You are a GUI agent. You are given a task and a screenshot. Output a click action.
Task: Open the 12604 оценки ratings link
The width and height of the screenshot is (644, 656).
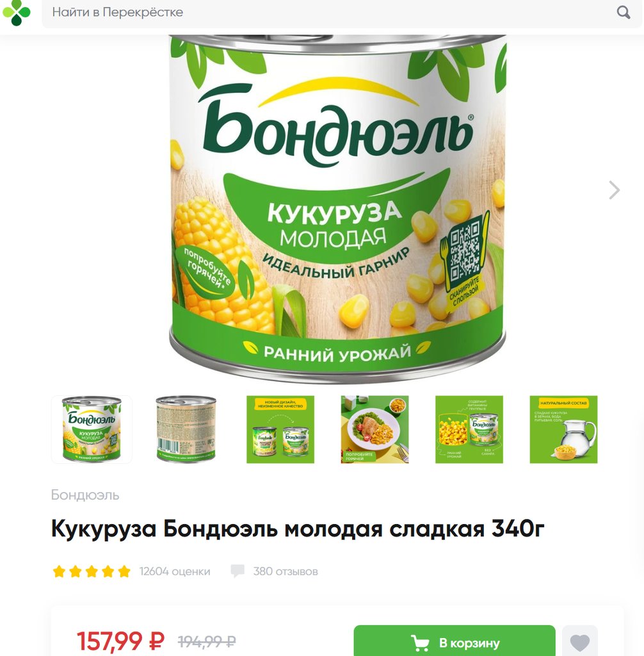pos(175,571)
